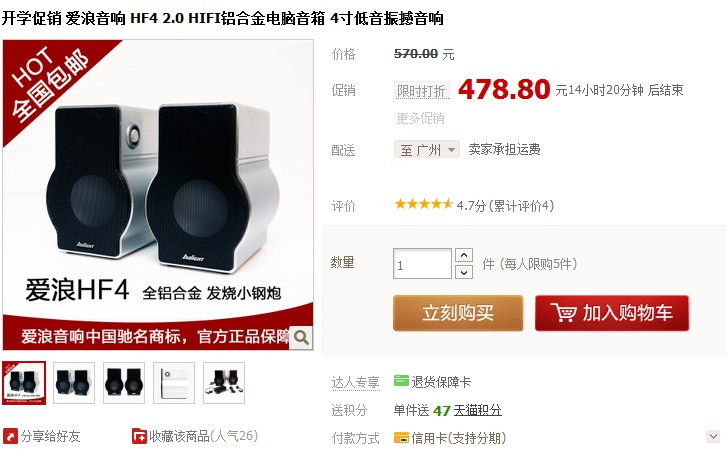The height and width of the screenshot is (456, 727).
Task: Select the white rear-panel thumbnail
Action: tap(174, 383)
